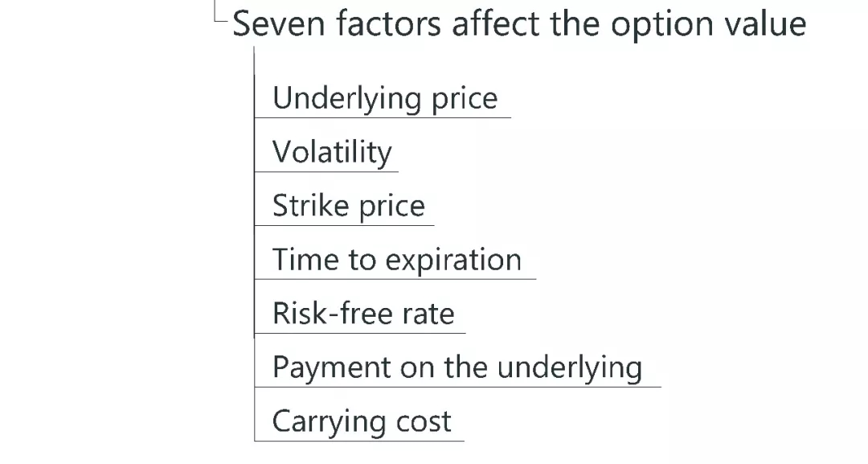Select the 'Time to expiration' node
Image resolution: width=868 pixels, height=464 pixels.
[x=396, y=260]
